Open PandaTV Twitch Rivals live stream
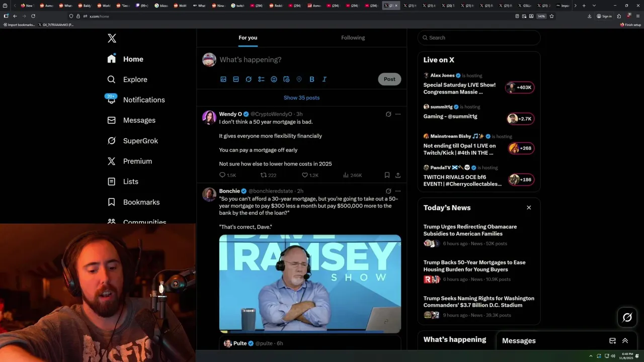Viewport: 644px width, 362px height. (x=478, y=176)
